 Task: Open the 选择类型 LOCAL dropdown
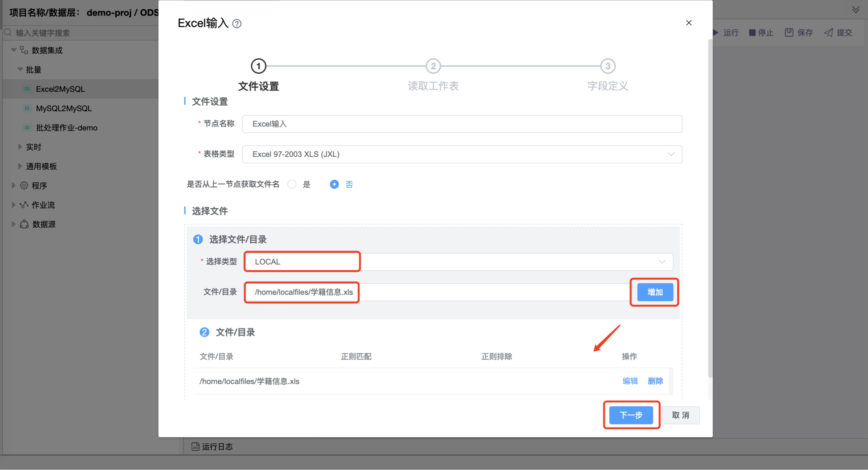[x=458, y=262]
